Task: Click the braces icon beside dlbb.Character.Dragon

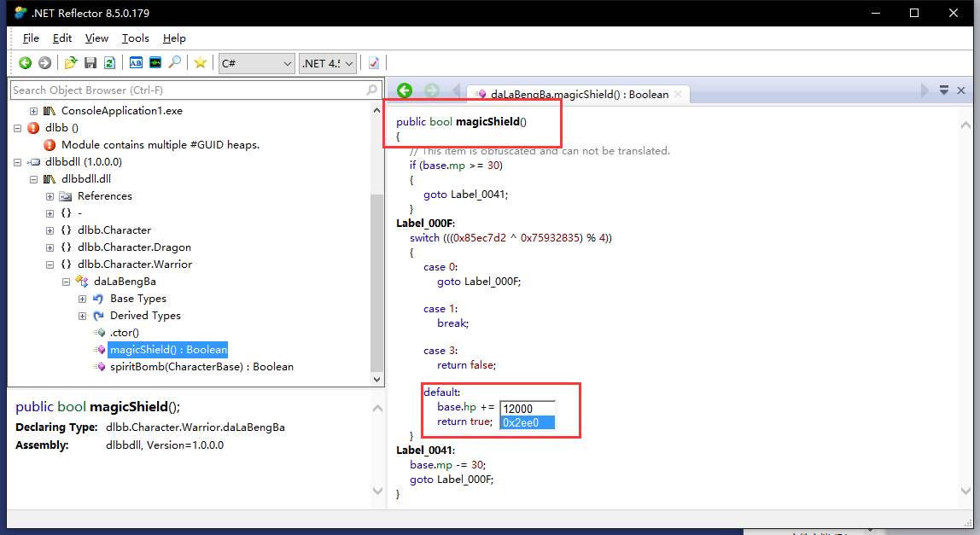Action: pos(66,247)
